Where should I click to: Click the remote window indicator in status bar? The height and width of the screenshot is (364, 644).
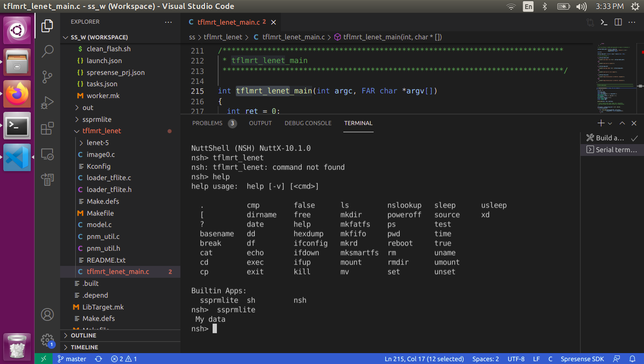[x=44, y=359]
